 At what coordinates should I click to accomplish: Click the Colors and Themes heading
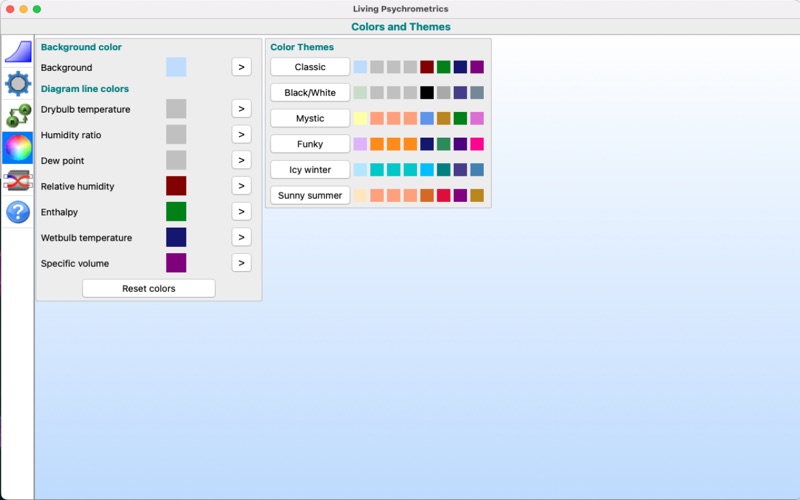coord(401,27)
